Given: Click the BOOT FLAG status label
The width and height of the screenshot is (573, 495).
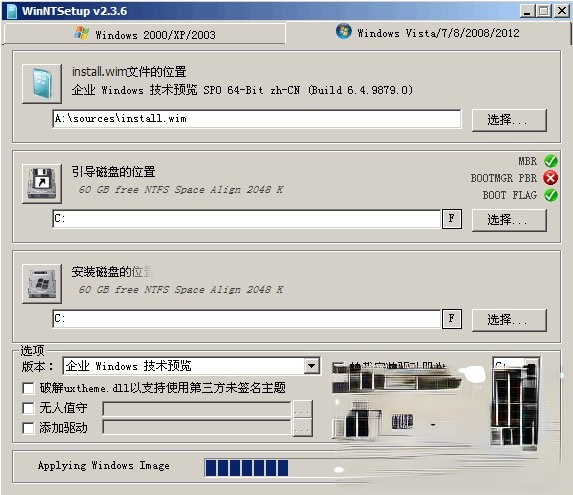Looking at the screenshot, I should coord(510,195).
